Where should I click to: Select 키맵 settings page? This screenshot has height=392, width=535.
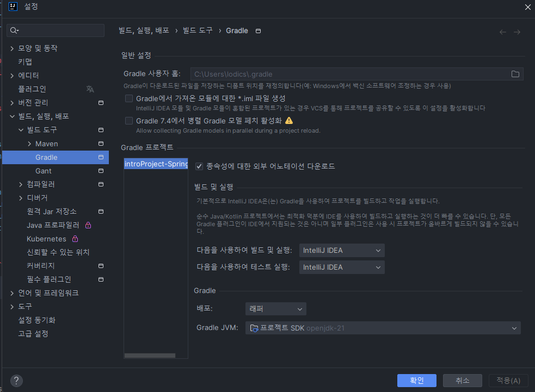click(x=25, y=61)
